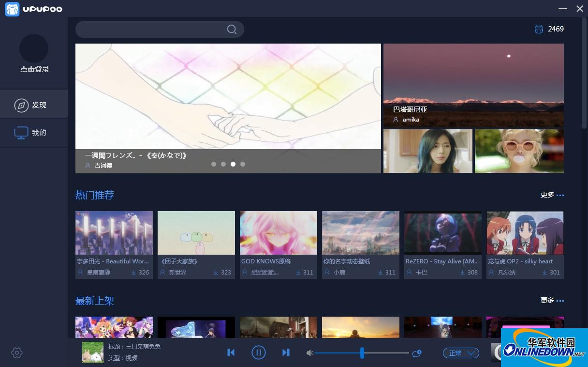Click the search magnifier icon
The image size is (588, 367).
tap(232, 30)
